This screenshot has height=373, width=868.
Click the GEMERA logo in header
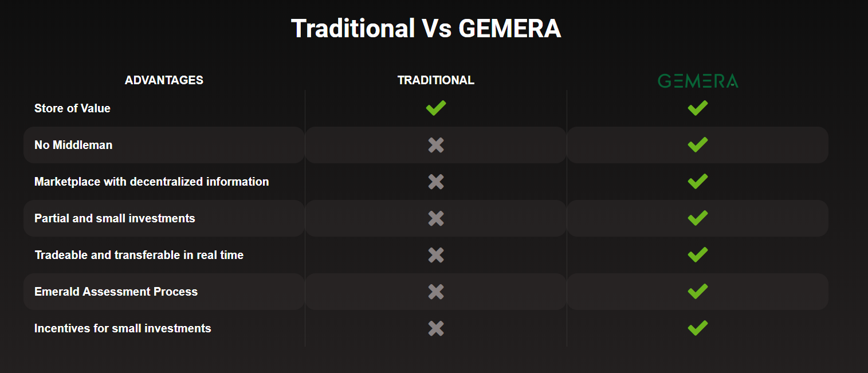698,81
